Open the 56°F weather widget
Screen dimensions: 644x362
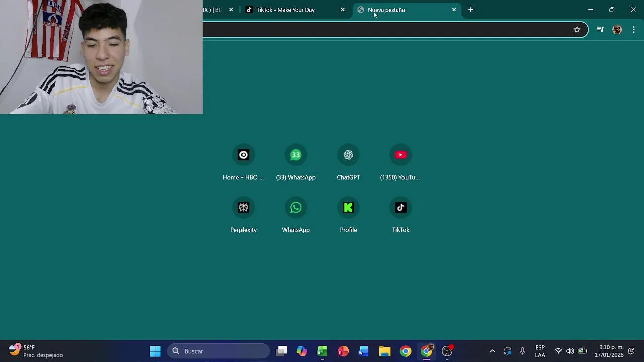pos(36,351)
